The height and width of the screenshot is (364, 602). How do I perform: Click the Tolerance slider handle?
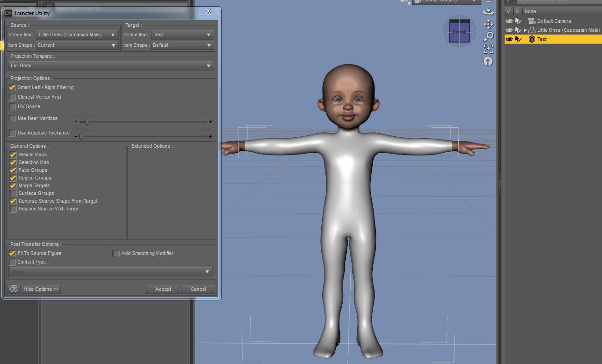coord(81,136)
